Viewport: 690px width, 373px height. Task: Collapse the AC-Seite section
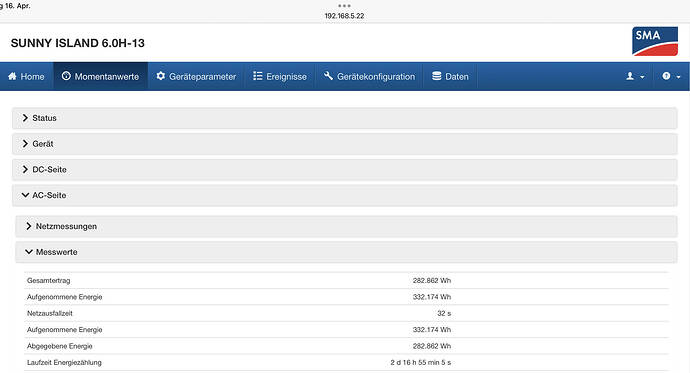tap(345, 195)
